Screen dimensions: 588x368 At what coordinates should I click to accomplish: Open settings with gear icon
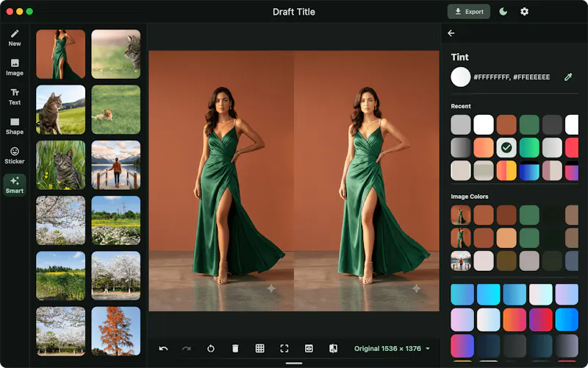tap(524, 12)
